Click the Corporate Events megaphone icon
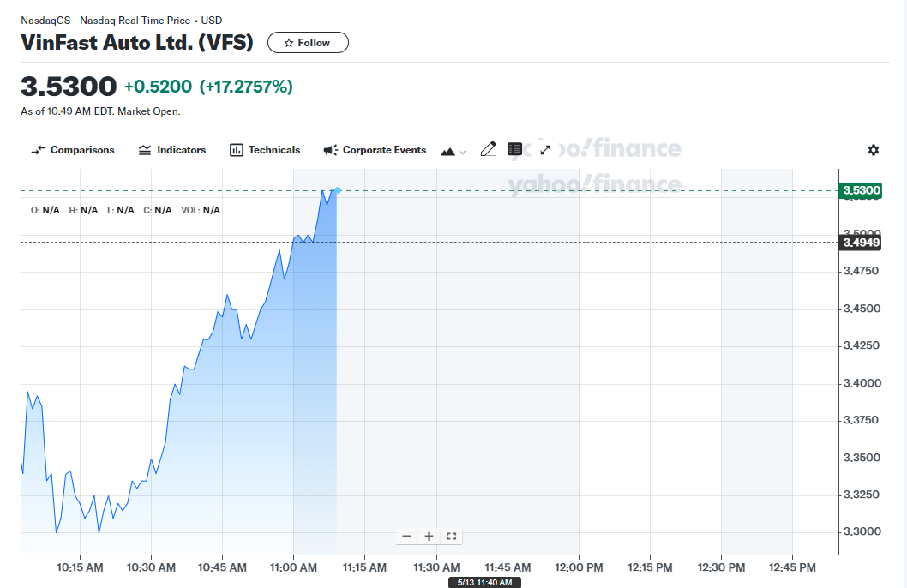Viewport: 907px width, 588px height. (330, 150)
